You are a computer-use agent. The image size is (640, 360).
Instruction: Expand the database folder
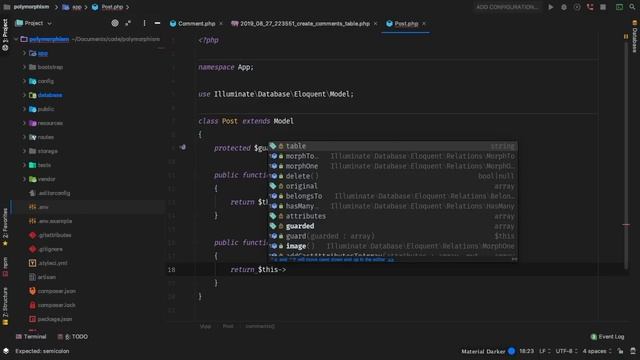[x=24, y=95]
